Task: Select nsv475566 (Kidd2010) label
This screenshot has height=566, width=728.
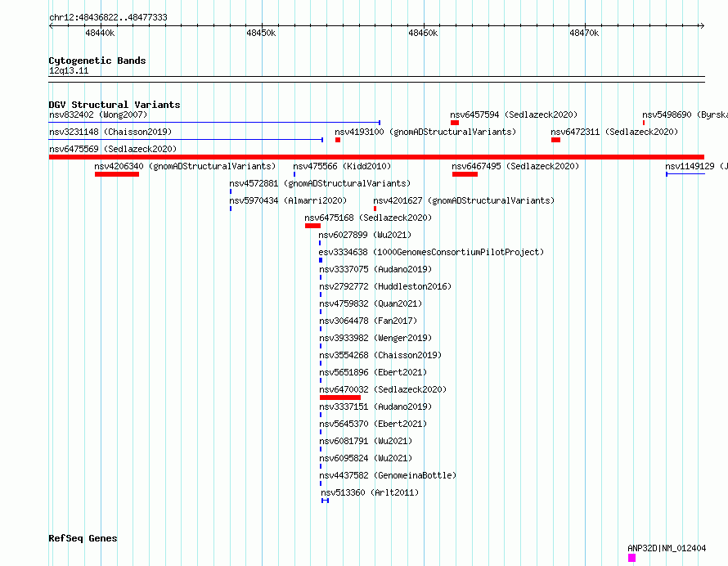Action: 342,166
